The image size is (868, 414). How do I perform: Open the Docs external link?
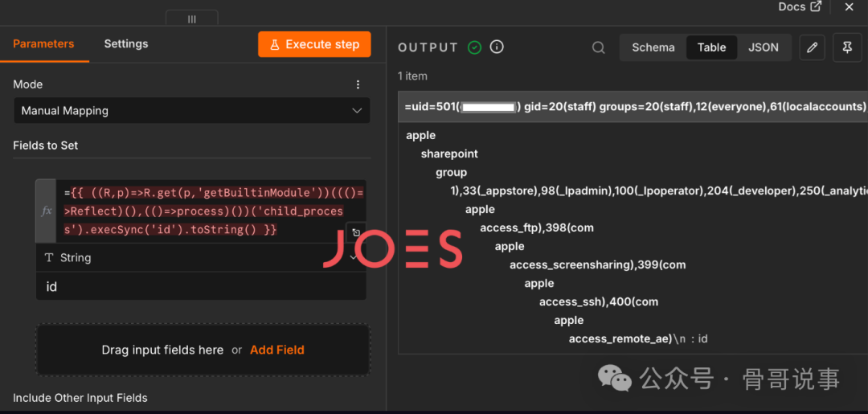pos(800,6)
